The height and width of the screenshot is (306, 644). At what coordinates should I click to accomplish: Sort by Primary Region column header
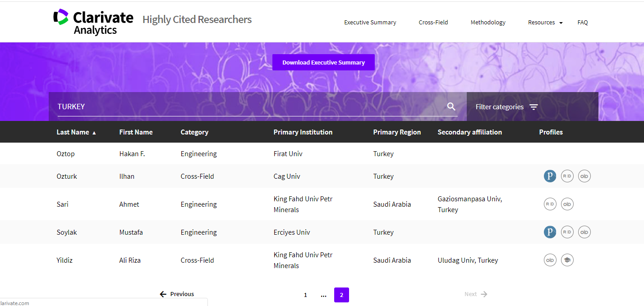click(x=397, y=132)
